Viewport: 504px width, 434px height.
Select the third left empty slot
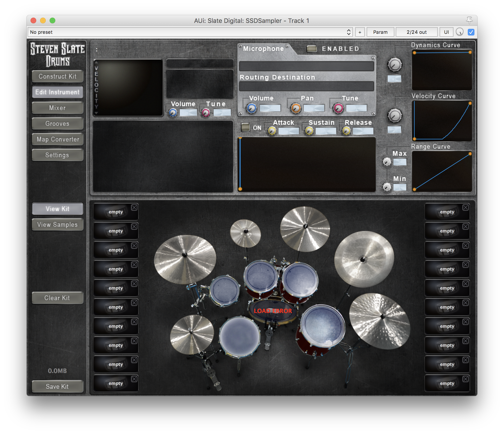116,250
